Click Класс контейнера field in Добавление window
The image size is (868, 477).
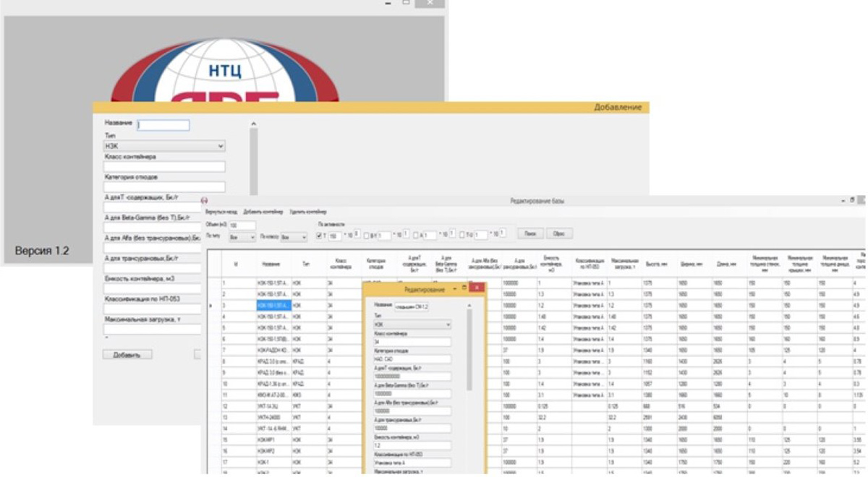coord(164,166)
